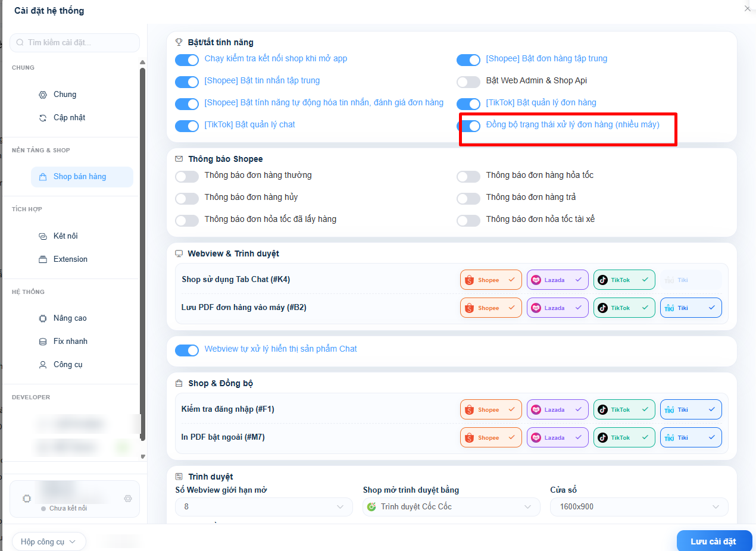The width and height of the screenshot is (756, 551).
Task: Deselect Lazada for Lưu PDF đơn hàng vào máy
Action: pyautogui.click(x=558, y=308)
